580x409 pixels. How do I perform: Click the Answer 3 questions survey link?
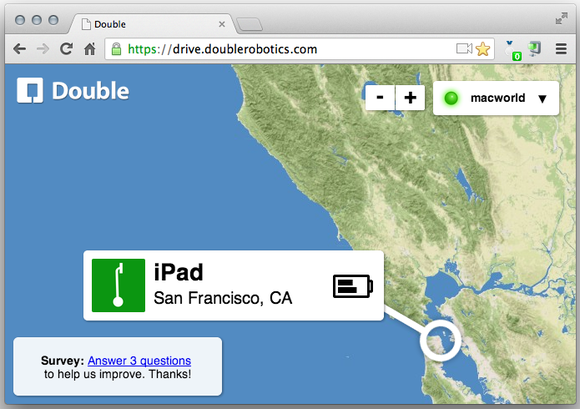(x=139, y=361)
